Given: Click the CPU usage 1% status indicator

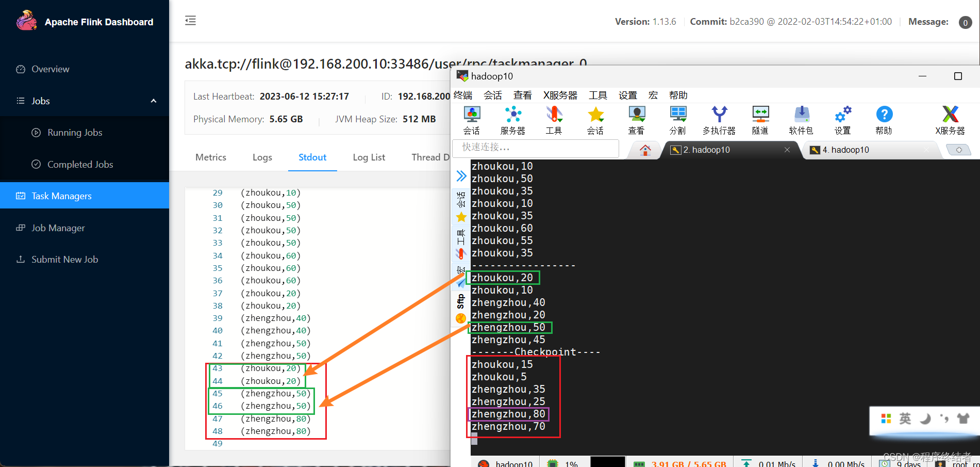Looking at the screenshot, I should tap(562, 463).
